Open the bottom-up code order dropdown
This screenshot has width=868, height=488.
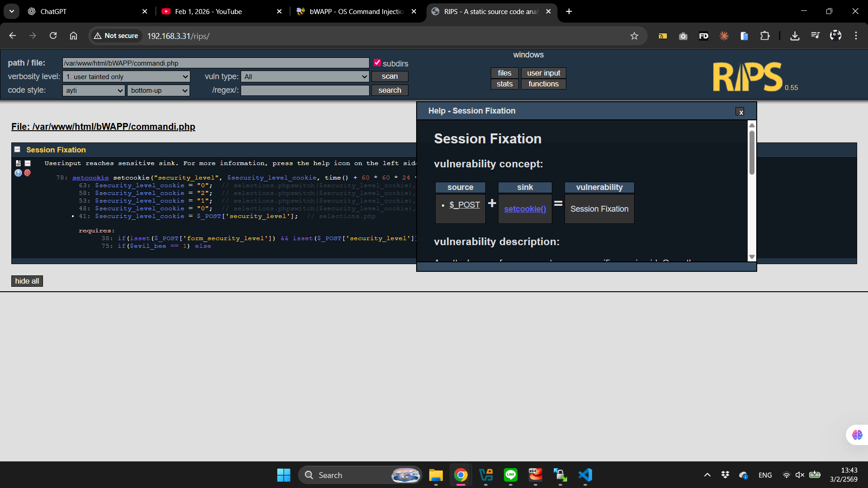tap(158, 90)
